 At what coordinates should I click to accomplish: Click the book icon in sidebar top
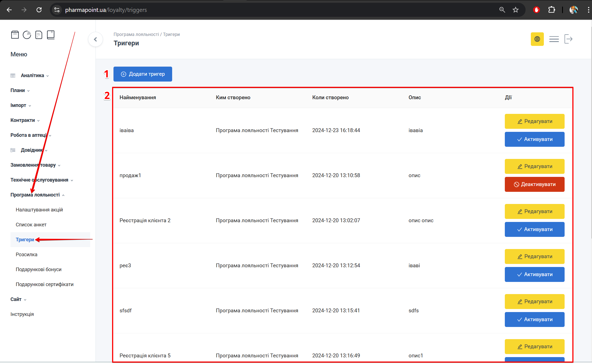(51, 35)
